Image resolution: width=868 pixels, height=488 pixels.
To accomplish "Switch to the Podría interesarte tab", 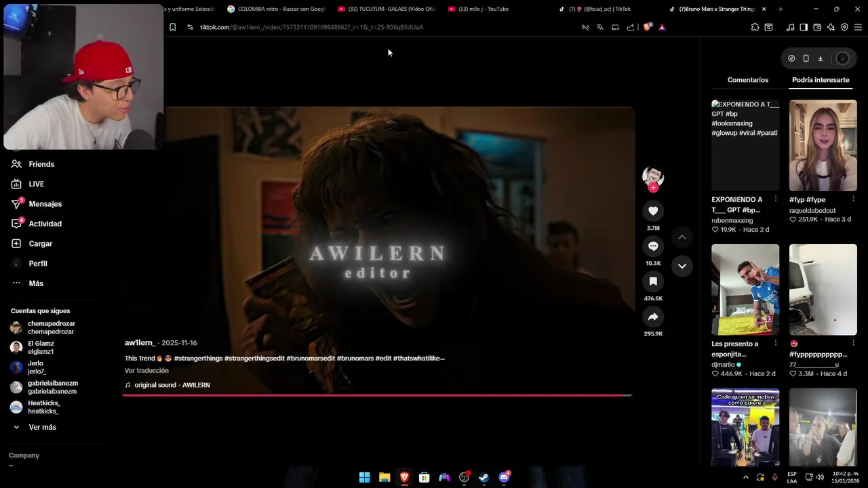I will [x=821, y=80].
